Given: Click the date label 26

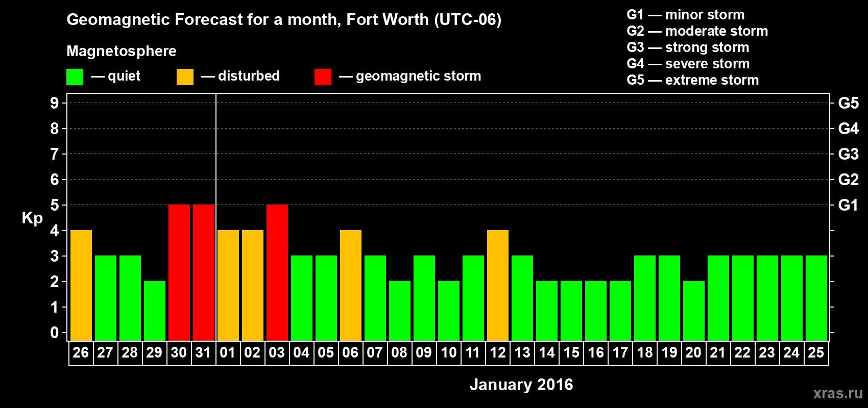Looking at the screenshot, I should point(81,353).
